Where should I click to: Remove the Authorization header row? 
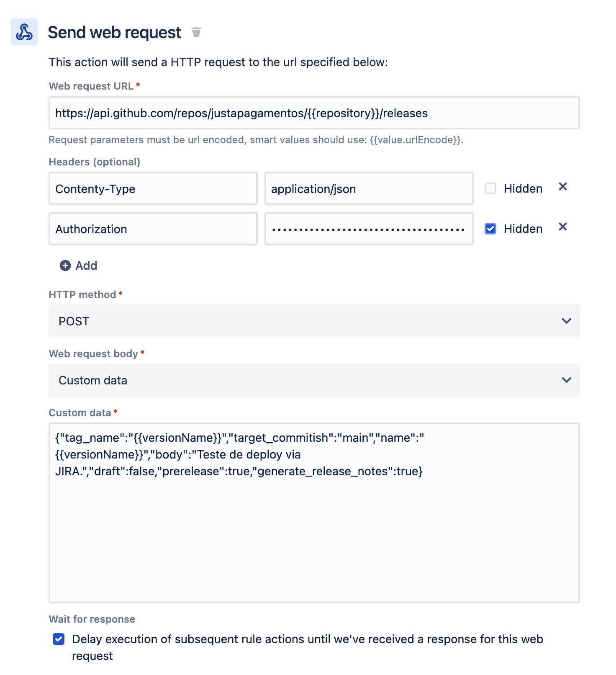tap(563, 227)
